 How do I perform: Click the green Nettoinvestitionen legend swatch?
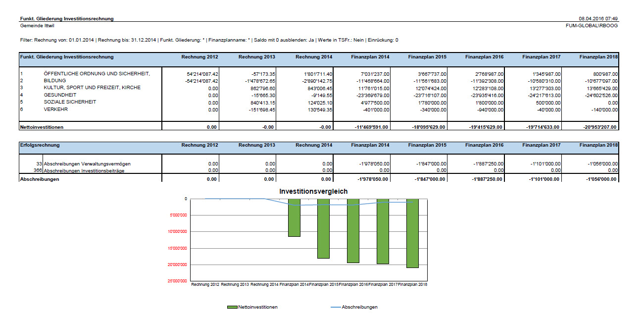232,307
